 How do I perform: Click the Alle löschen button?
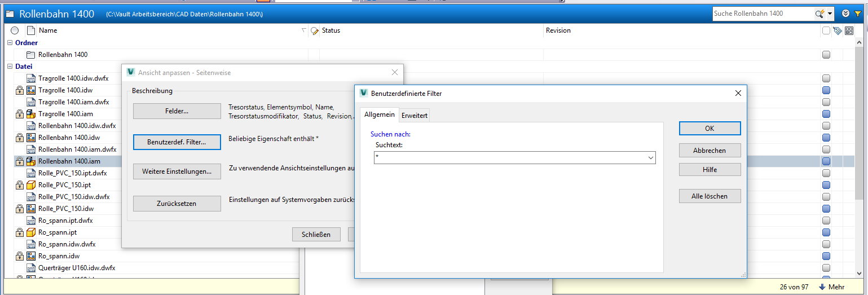(710, 196)
